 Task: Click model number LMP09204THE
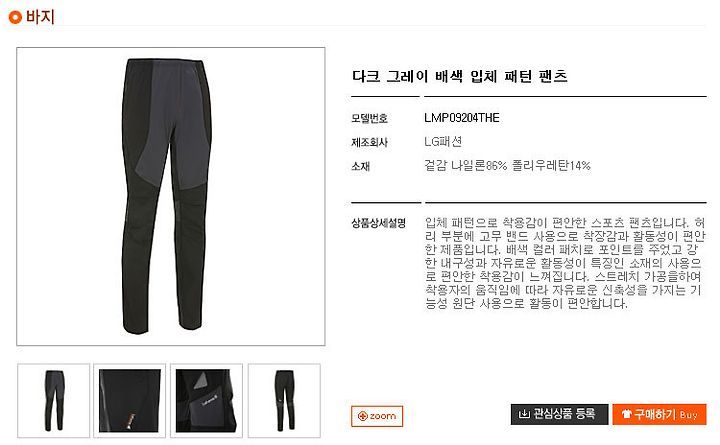pos(462,118)
